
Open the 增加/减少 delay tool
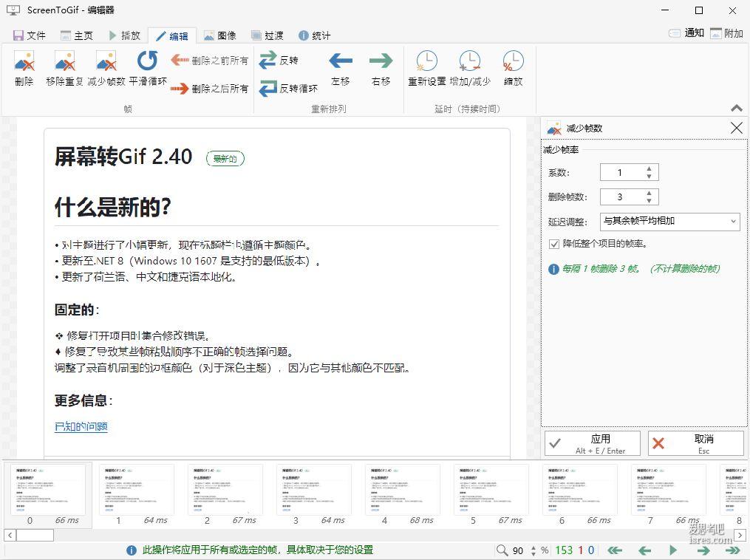pos(470,69)
